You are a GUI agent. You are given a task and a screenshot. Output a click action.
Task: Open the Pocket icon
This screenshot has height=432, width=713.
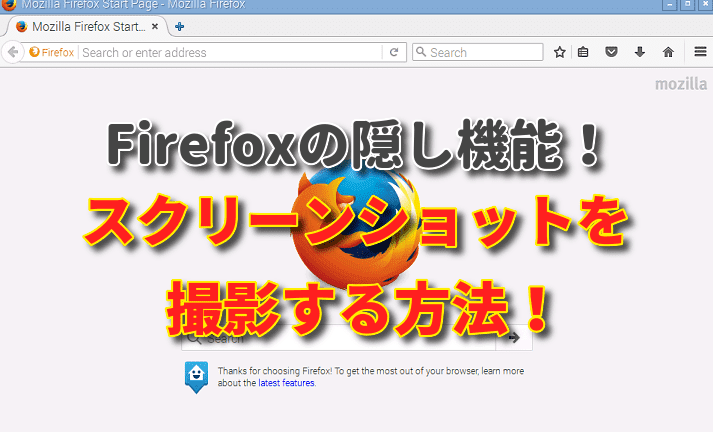(612, 52)
